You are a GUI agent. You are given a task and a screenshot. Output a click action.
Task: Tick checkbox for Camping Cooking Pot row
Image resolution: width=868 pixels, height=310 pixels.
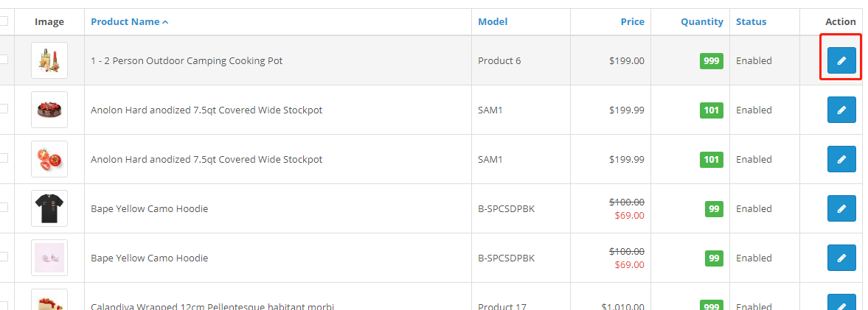[4, 60]
